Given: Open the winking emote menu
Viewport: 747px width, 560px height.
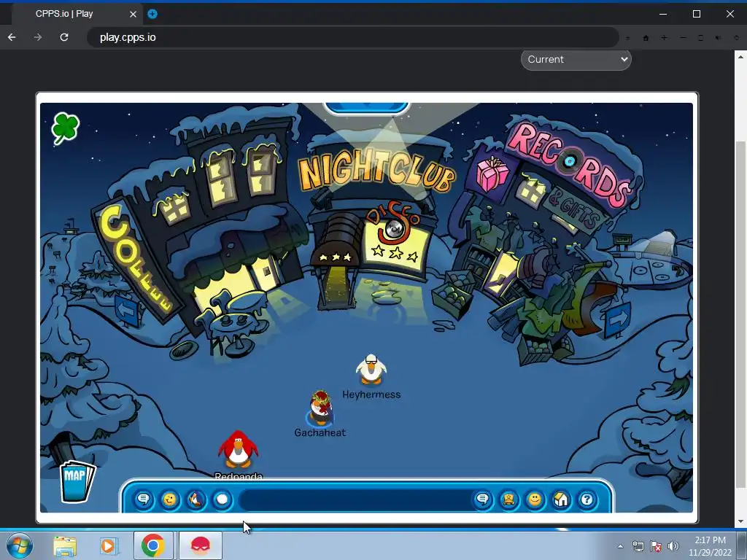Looking at the screenshot, I should coord(169,499).
